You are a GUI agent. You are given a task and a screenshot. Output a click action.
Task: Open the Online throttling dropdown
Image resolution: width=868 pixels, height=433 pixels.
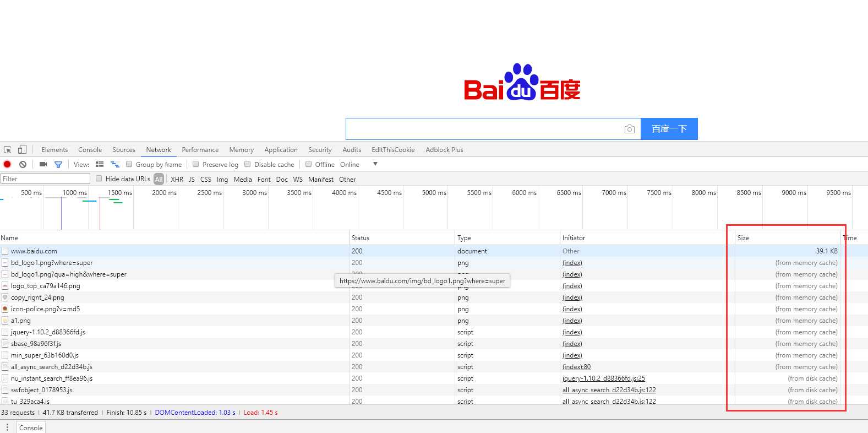click(358, 164)
